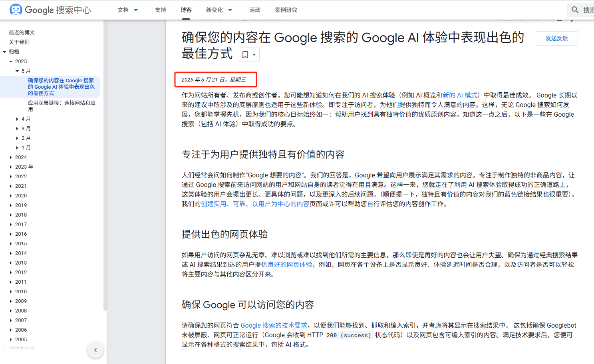Open the Google 搜索的技术要求 link

[x=274, y=325]
